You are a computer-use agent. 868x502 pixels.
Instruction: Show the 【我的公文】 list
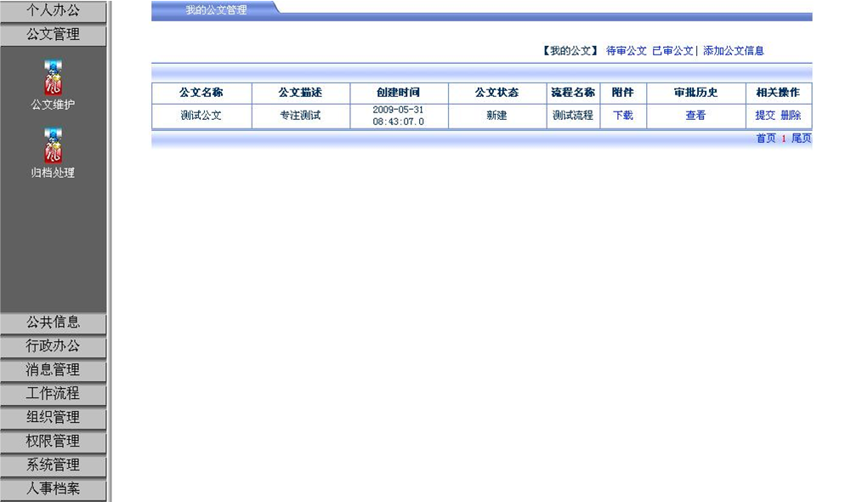coord(570,51)
